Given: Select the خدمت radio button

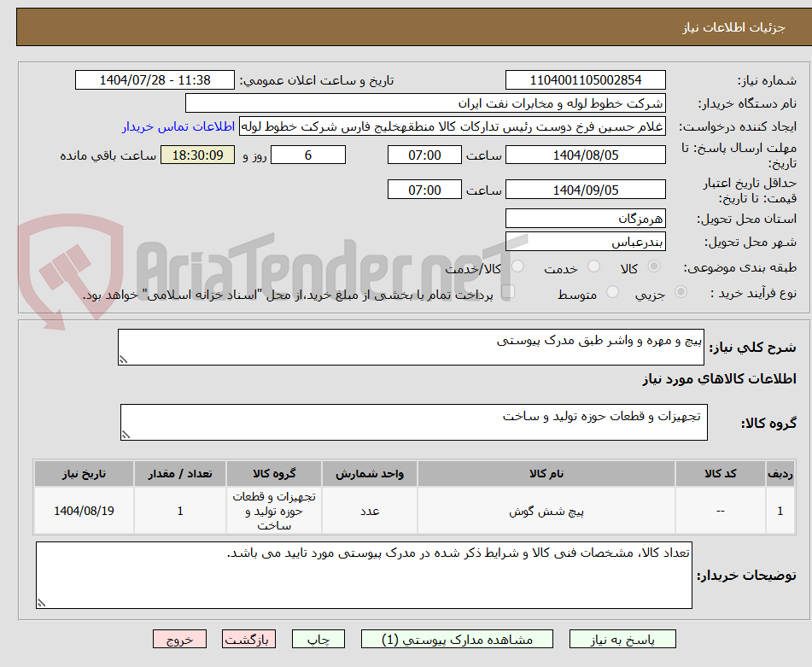Looking at the screenshot, I should pyautogui.click(x=593, y=266).
